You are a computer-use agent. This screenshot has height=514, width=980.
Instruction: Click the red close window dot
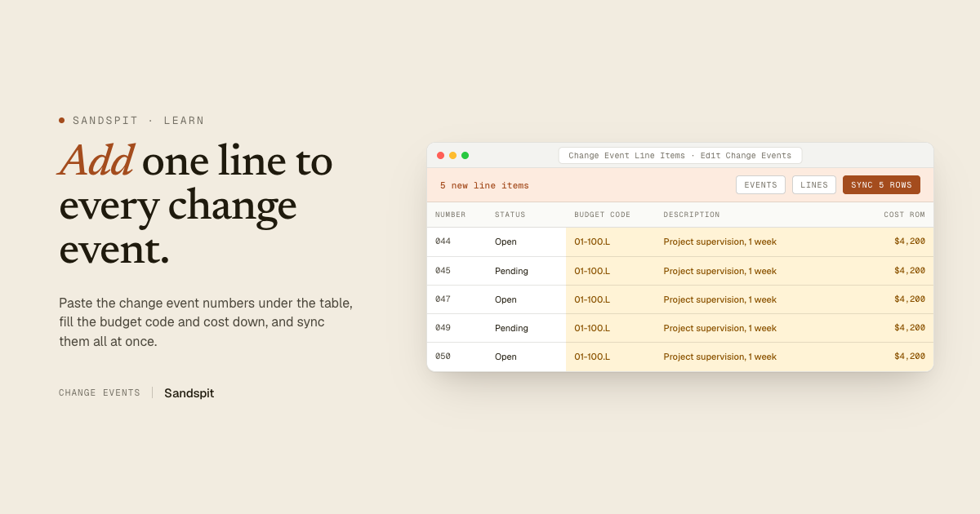click(441, 155)
